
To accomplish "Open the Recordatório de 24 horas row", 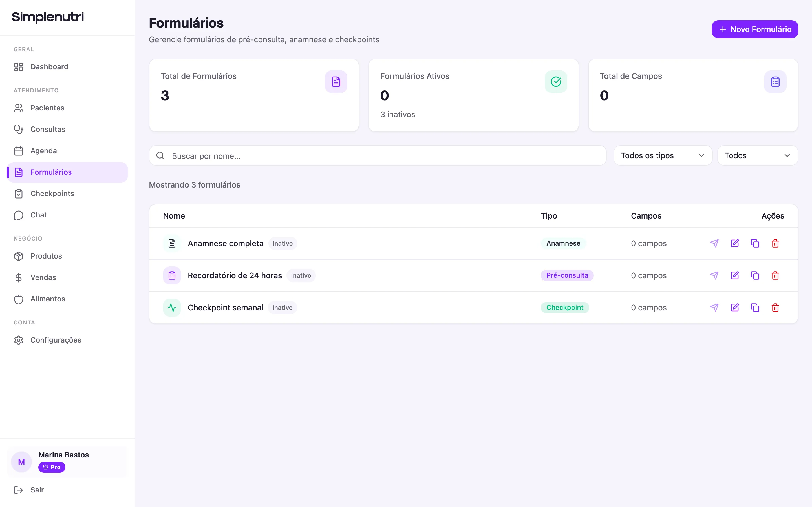I will (473, 276).
